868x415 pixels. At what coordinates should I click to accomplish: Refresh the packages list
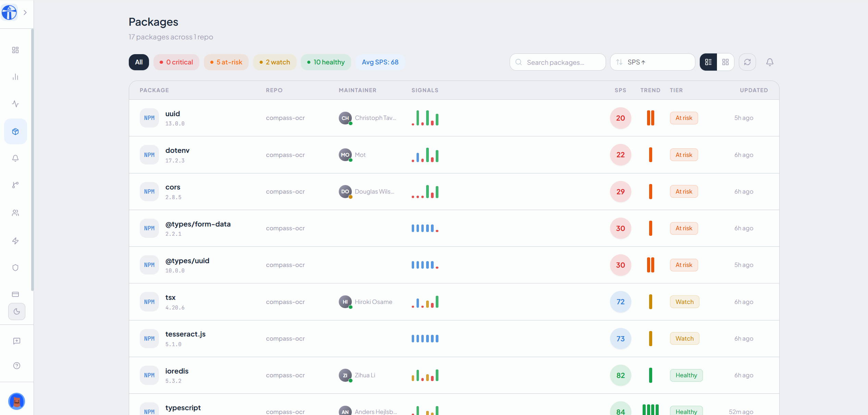[x=747, y=62]
